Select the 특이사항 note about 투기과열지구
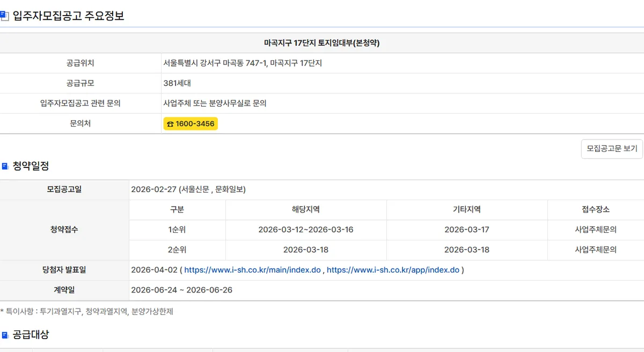Viewport: 644px width, 352px height. 87,311
